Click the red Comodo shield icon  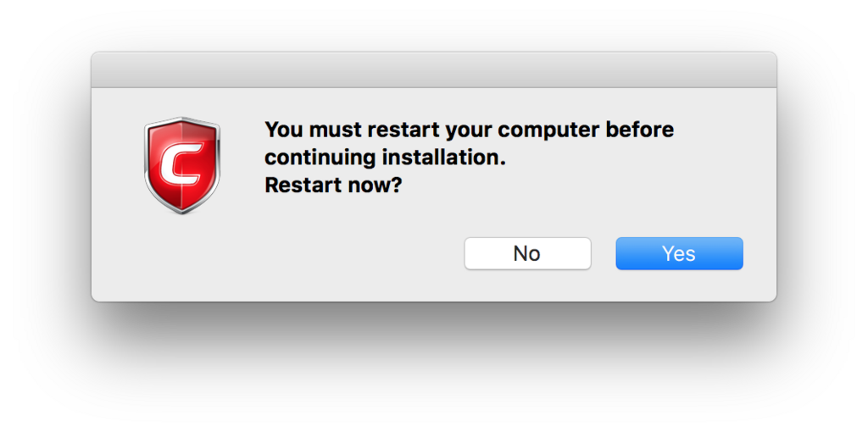(x=182, y=165)
